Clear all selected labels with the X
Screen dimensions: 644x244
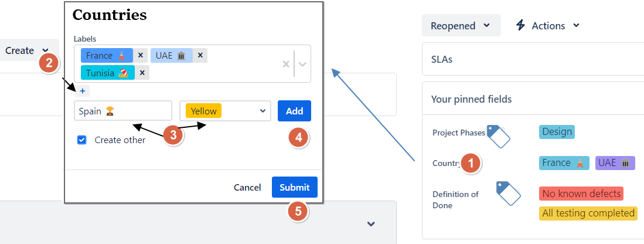click(x=286, y=64)
